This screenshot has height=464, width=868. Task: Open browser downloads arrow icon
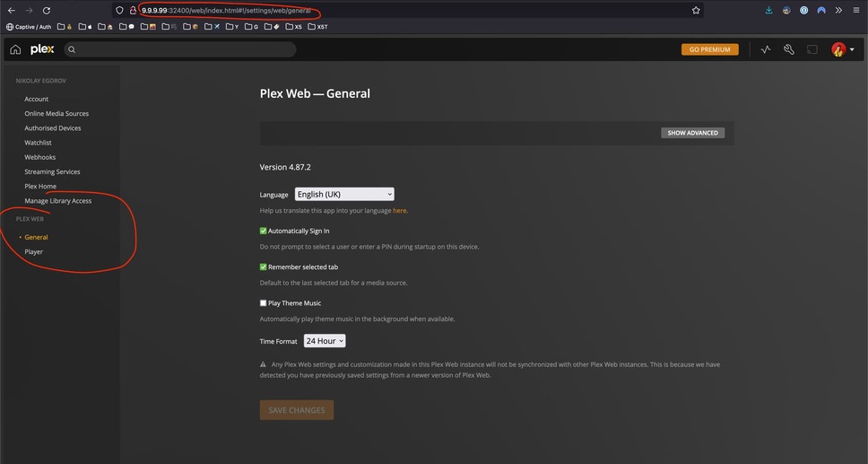pos(768,10)
